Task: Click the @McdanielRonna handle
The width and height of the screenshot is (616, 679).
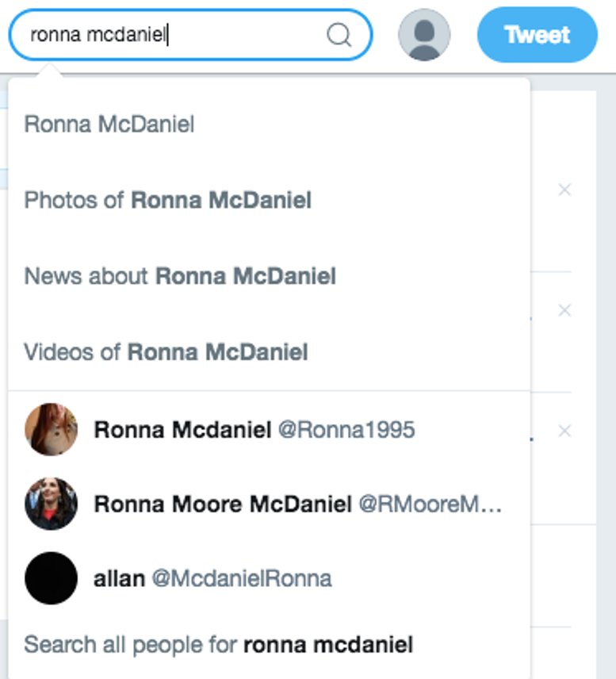Action: 241,578
